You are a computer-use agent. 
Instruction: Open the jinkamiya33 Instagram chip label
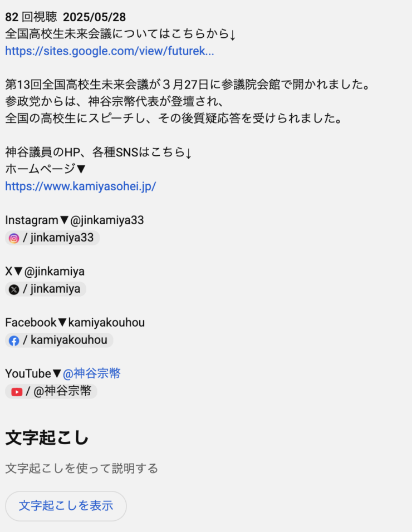tap(58, 238)
